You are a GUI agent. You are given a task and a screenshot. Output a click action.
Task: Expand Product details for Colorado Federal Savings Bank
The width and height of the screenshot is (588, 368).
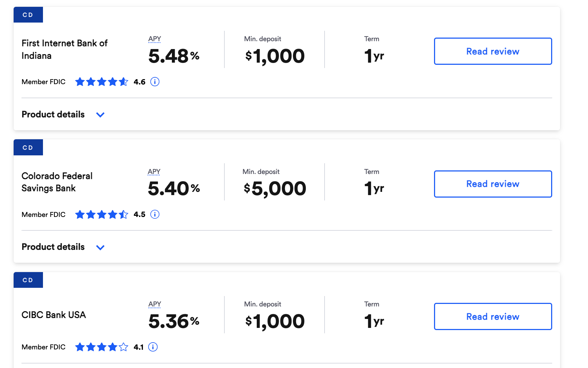coord(63,247)
